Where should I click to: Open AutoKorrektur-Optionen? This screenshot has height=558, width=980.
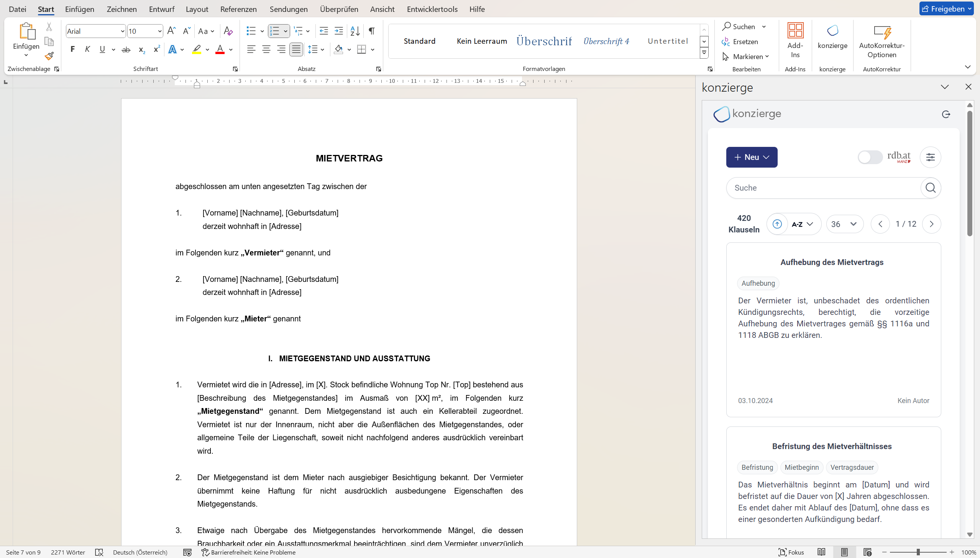882,41
